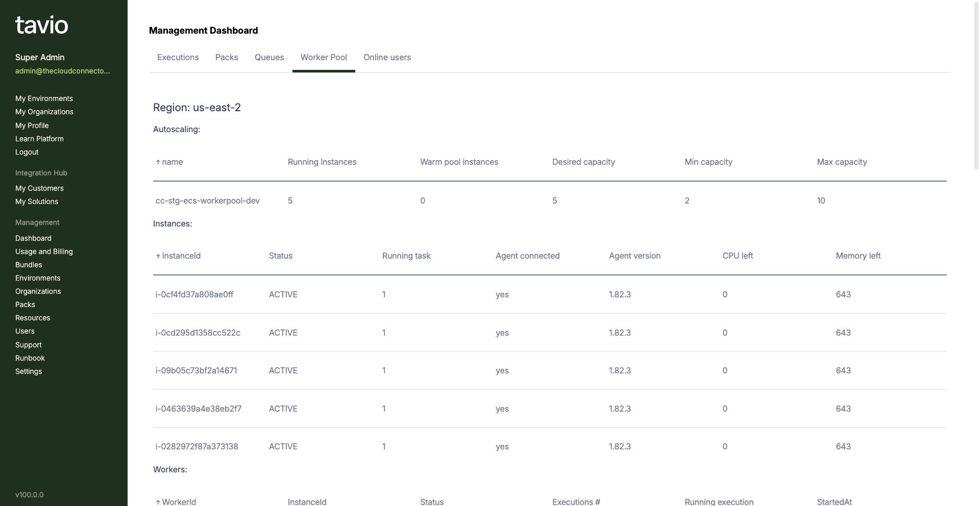The image size is (980, 506).
Task: Open Usage and Billing
Action: click(44, 251)
